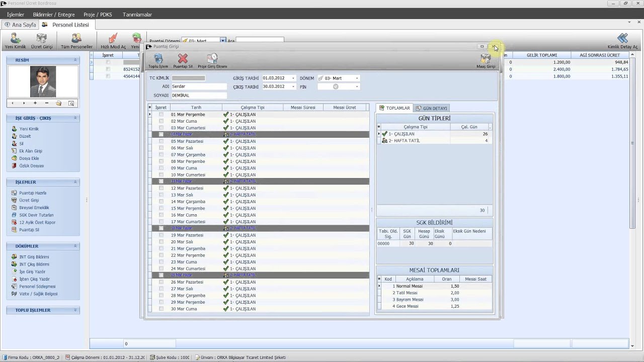Click Düzelt in İşe Giriş-Çıkış panel
644x362 pixels.
(25, 136)
